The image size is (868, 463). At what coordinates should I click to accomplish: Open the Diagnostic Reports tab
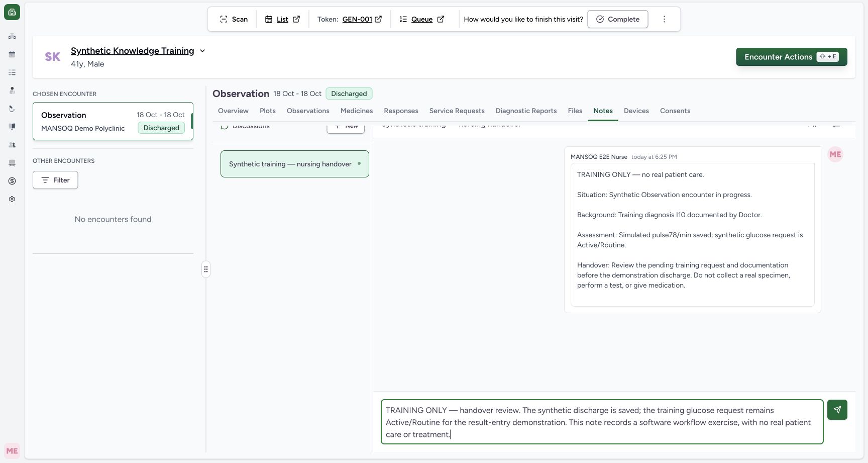(526, 111)
